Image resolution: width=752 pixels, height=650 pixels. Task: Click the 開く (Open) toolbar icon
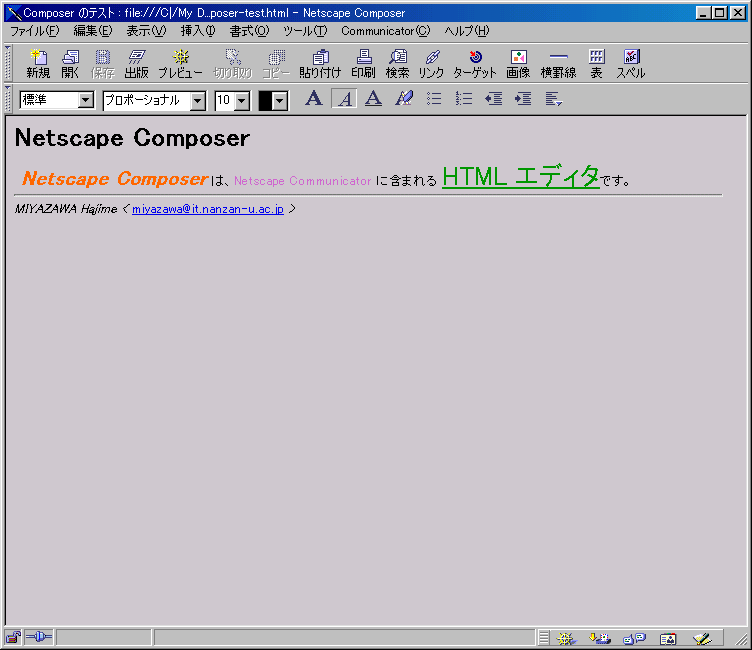point(70,63)
